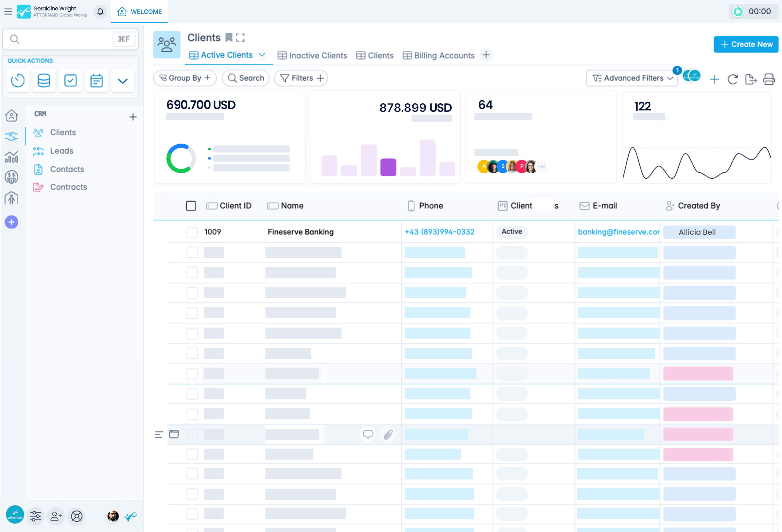The width and height of the screenshot is (782, 532).
Task: Select the database quick action icon
Action: (x=44, y=80)
